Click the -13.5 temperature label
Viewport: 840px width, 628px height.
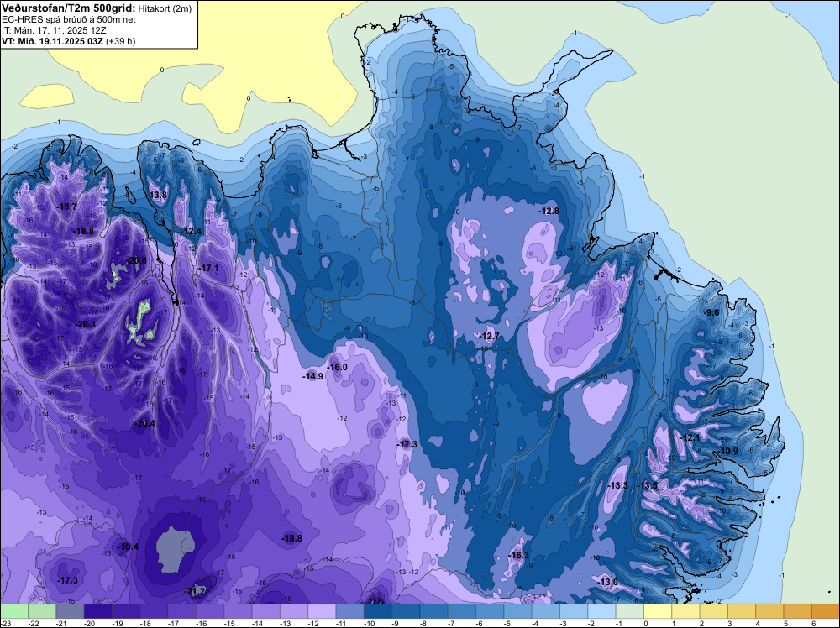point(648,485)
